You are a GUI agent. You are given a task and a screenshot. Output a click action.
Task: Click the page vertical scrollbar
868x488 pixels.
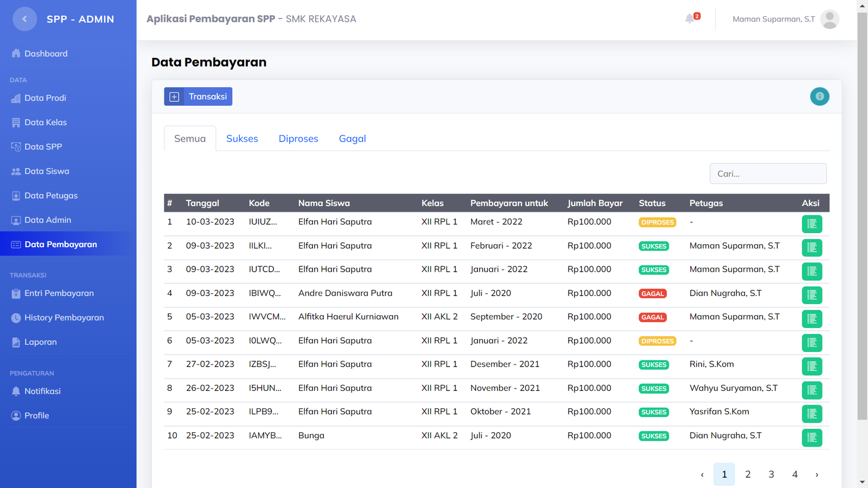click(862, 217)
